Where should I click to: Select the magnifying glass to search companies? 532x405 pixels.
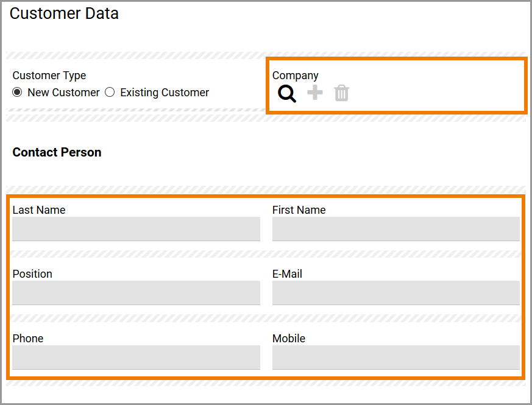click(x=286, y=94)
